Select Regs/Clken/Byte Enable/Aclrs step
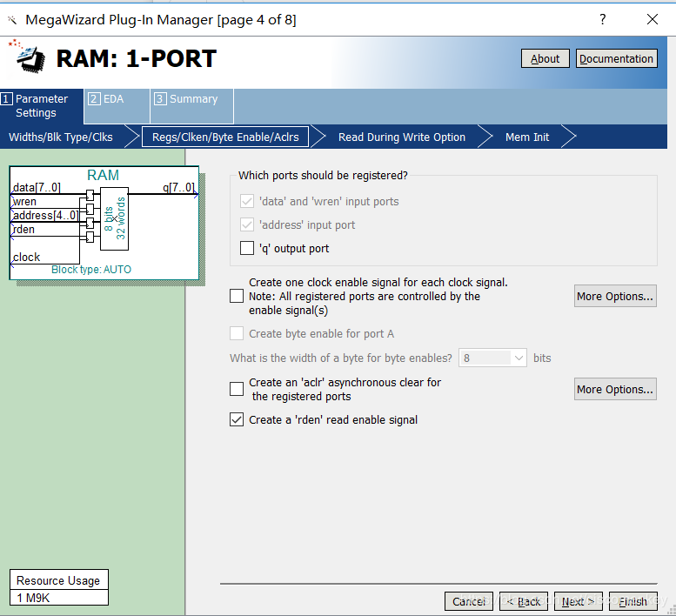 click(225, 137)
